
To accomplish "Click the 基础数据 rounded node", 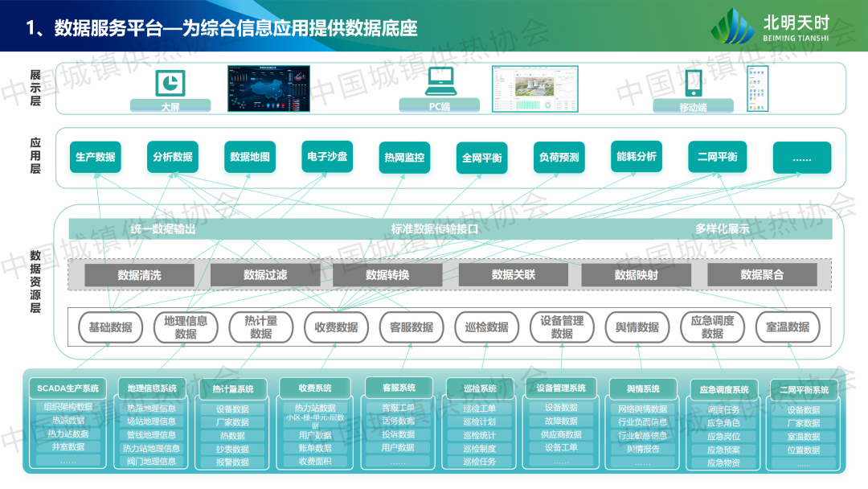I will coord(110,327).
